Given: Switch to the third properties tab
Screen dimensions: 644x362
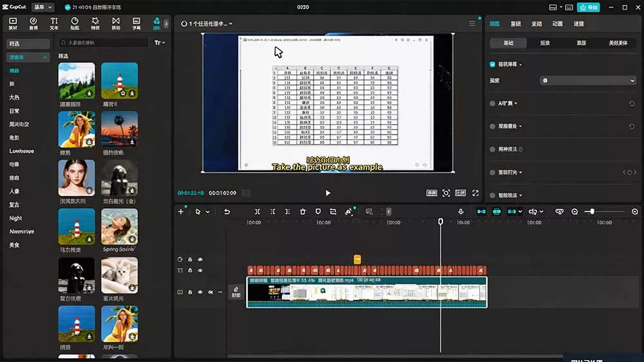Looking at the screenshot, I should tap(536, 24).
